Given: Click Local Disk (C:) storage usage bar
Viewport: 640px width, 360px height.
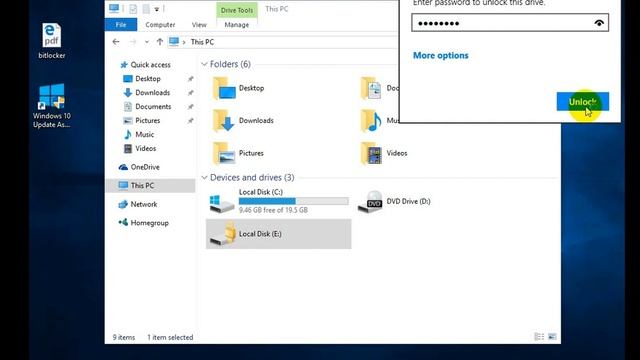Looking at the screenshot, I should coord(293,201).
